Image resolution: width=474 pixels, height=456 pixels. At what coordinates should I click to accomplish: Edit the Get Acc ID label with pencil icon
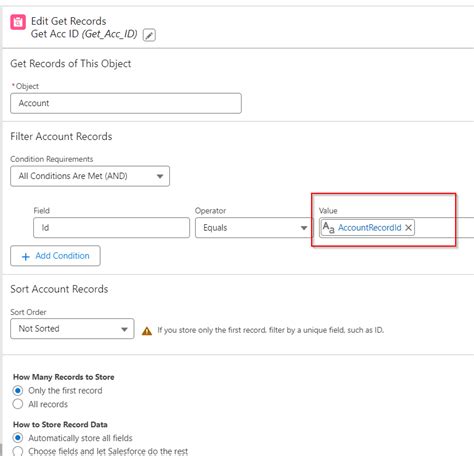(x=149, y=35)
